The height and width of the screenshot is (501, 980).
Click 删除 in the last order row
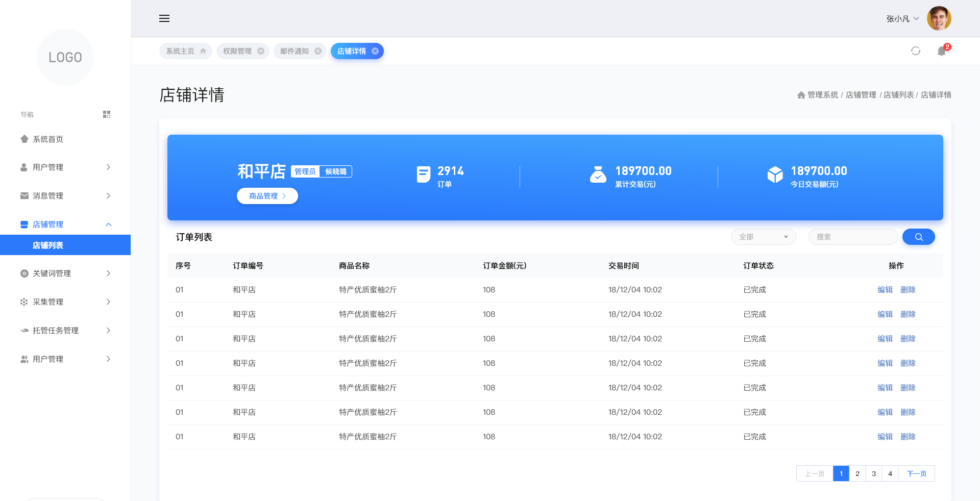tap(908, 437)
